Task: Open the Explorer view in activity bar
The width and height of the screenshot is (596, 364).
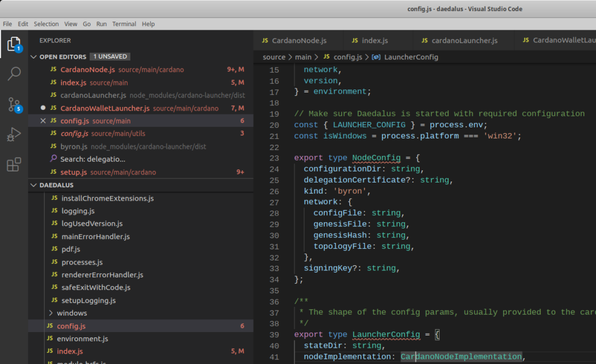Action: tap(14, 44)
